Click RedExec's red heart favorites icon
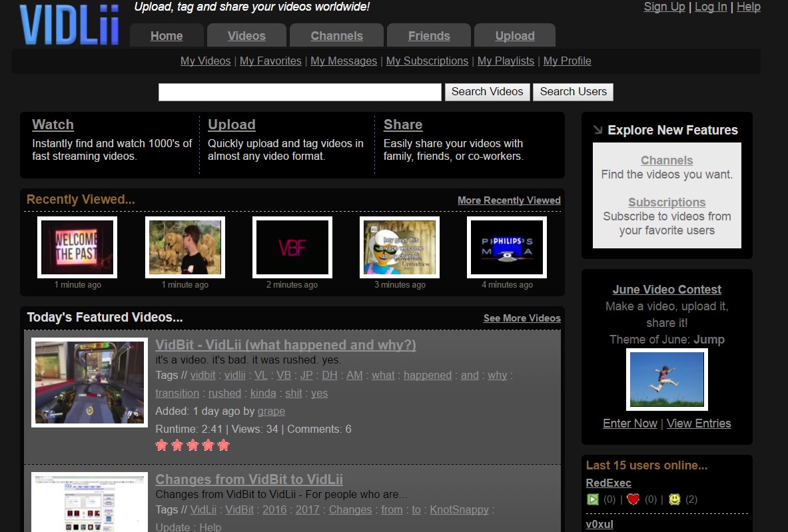 click(x=633, y=499)
